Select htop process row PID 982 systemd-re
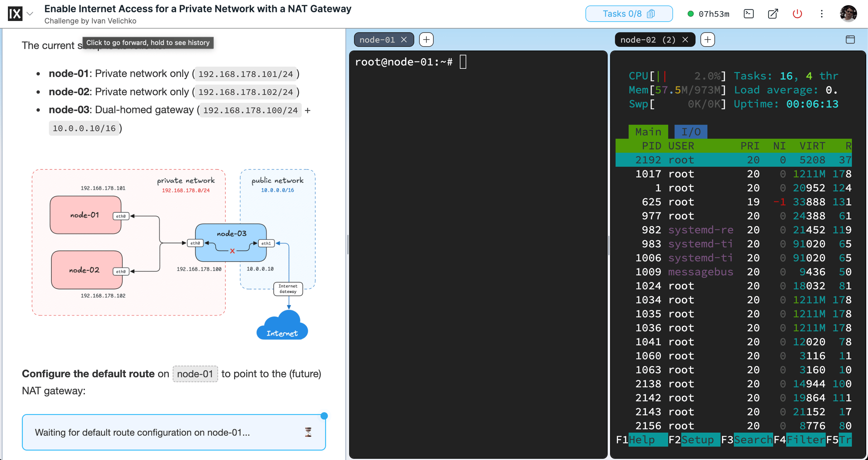 click(733, 230)
